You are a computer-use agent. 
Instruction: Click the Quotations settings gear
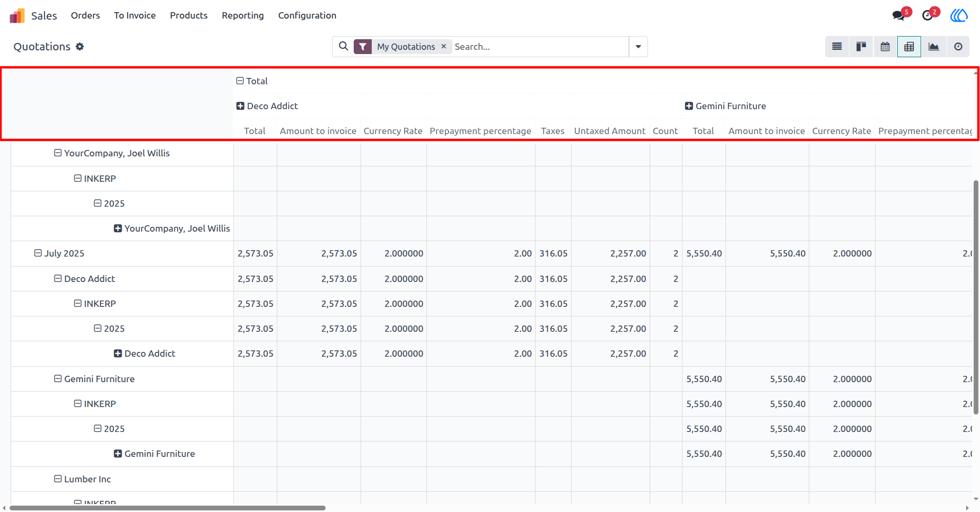pyautogui.click(x=80, y=47)
